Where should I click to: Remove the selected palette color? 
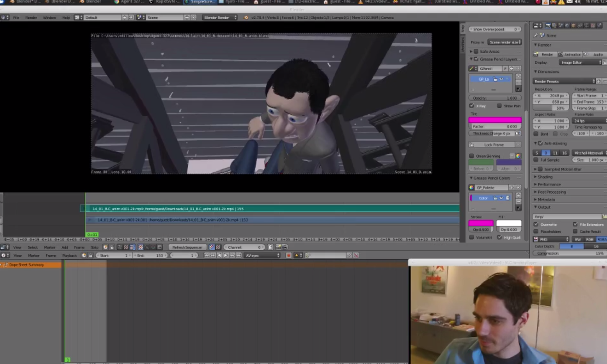[x=518, y=201]
